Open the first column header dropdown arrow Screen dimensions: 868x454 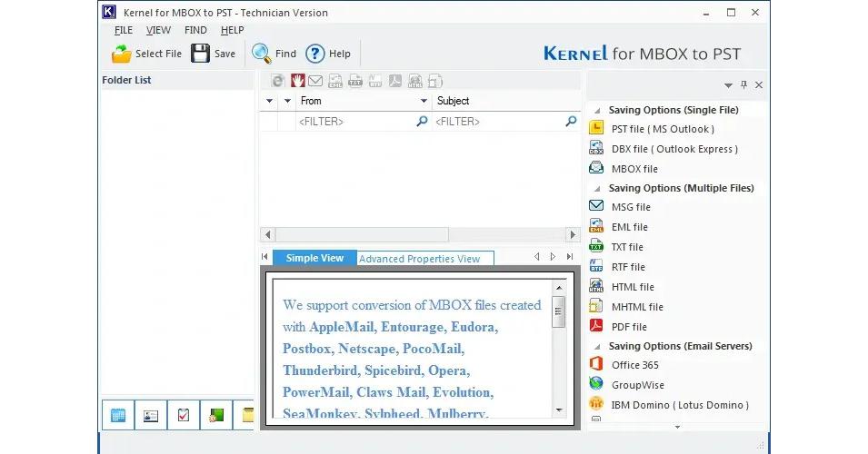click(269, 101)
